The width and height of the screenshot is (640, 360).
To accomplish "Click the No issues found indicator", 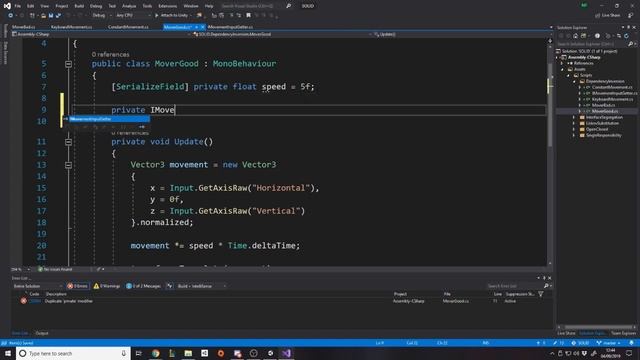I will tap(55, 269).
